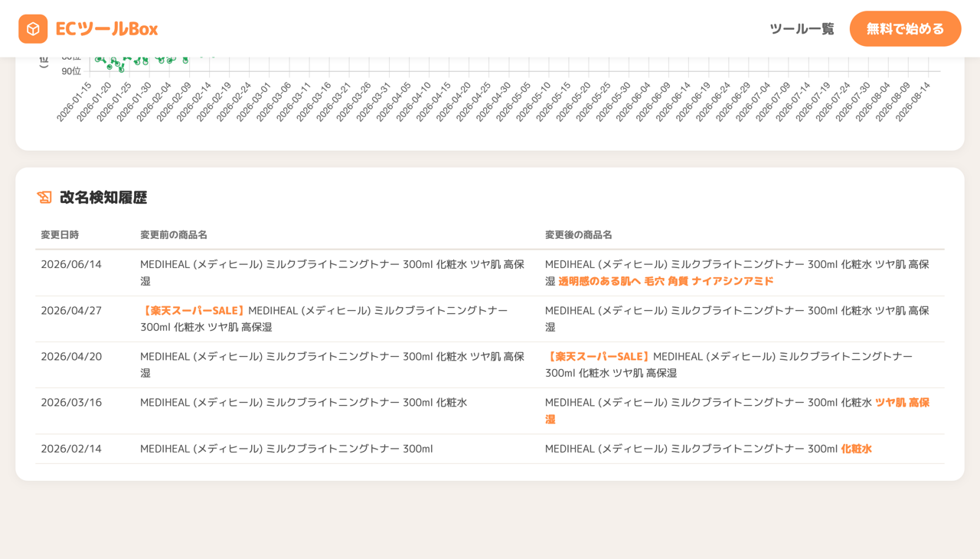This screenshot has height=559, width=980.
Task: Click the new name in the 2026/04/27 row
Action: coord(737,319)
